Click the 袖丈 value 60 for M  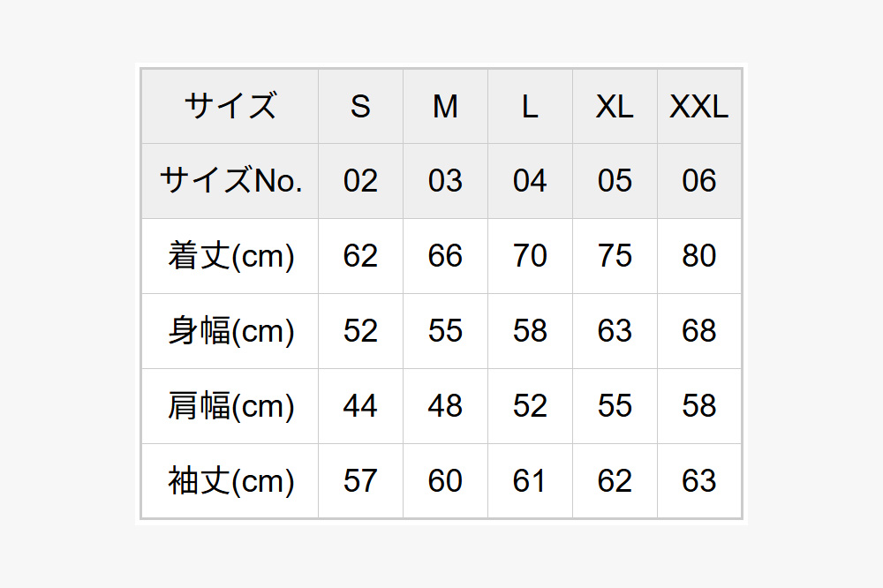445,481
